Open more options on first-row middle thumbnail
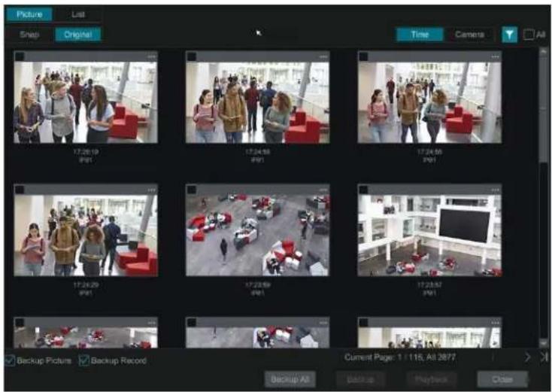This screenshot has width=552, height=392. pyautogui.click(x=323, y=56)
